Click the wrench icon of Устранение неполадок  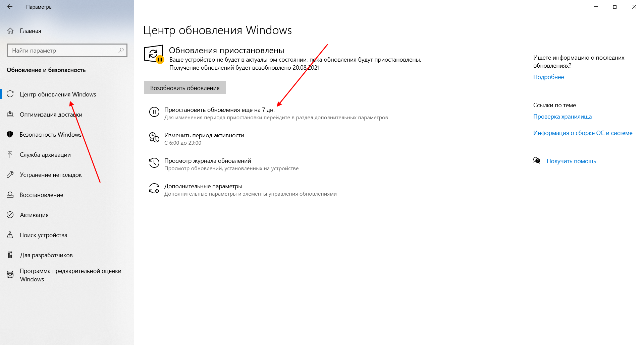coord(10,175)
